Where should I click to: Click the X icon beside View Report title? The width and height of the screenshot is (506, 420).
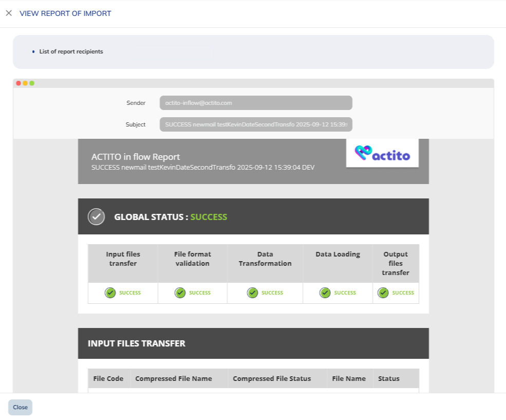click(9, 13)
